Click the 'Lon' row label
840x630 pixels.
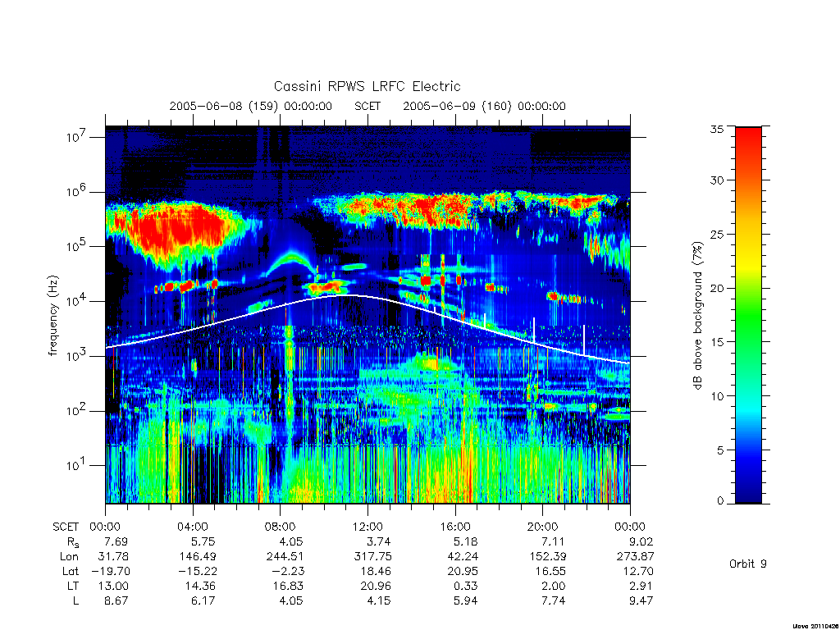[70, 557]
